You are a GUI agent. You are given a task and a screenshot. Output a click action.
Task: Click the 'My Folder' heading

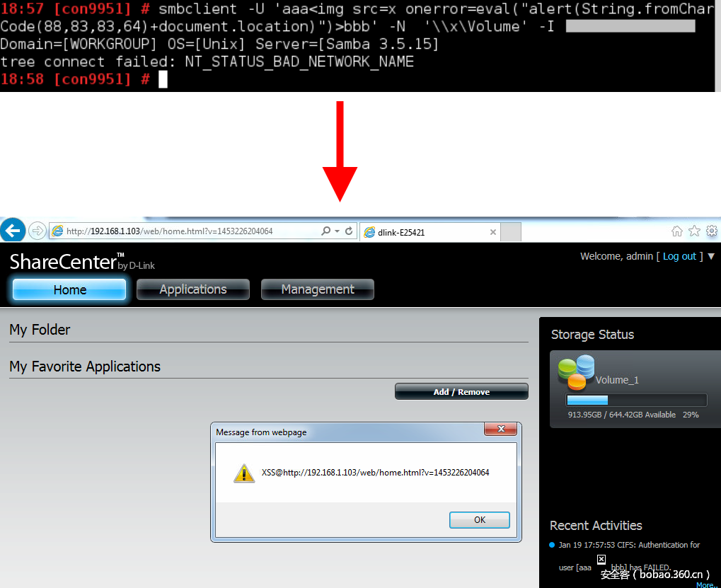(x=40, y=330)
